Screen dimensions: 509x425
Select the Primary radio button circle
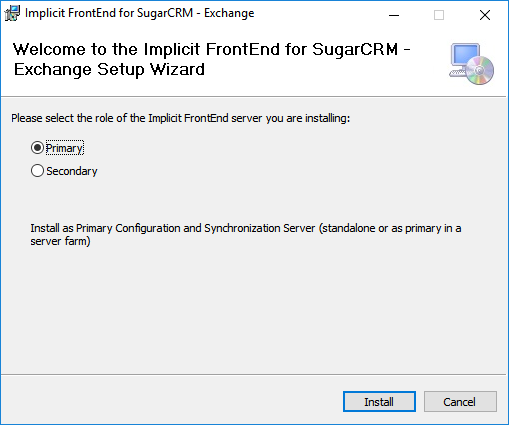37,148
